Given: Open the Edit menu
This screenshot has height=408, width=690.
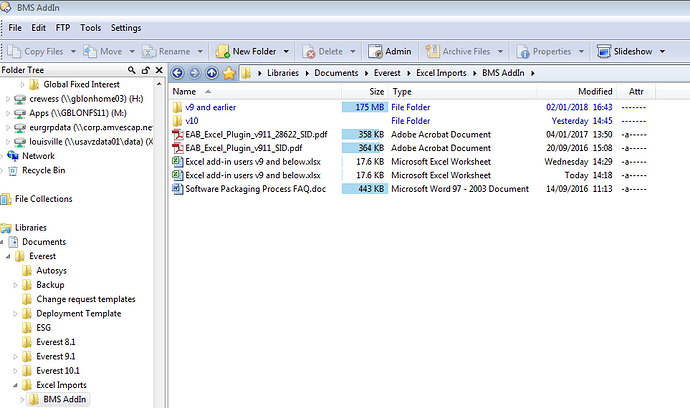Looking at the screenshot, I should 39,28.
